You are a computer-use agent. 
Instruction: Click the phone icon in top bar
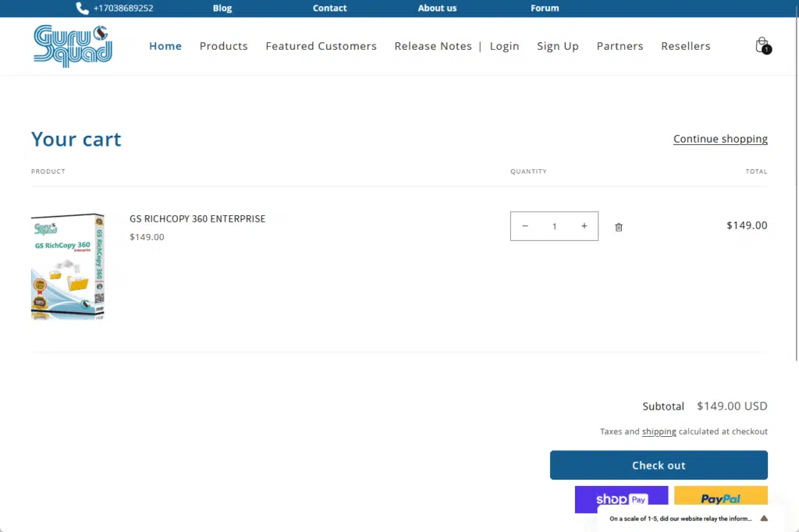[82, 8]
